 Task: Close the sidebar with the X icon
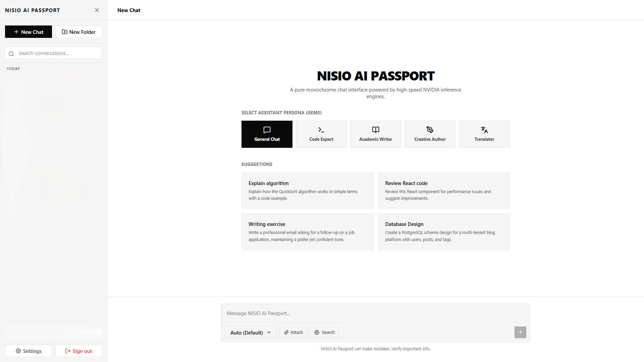coord(97,10)
